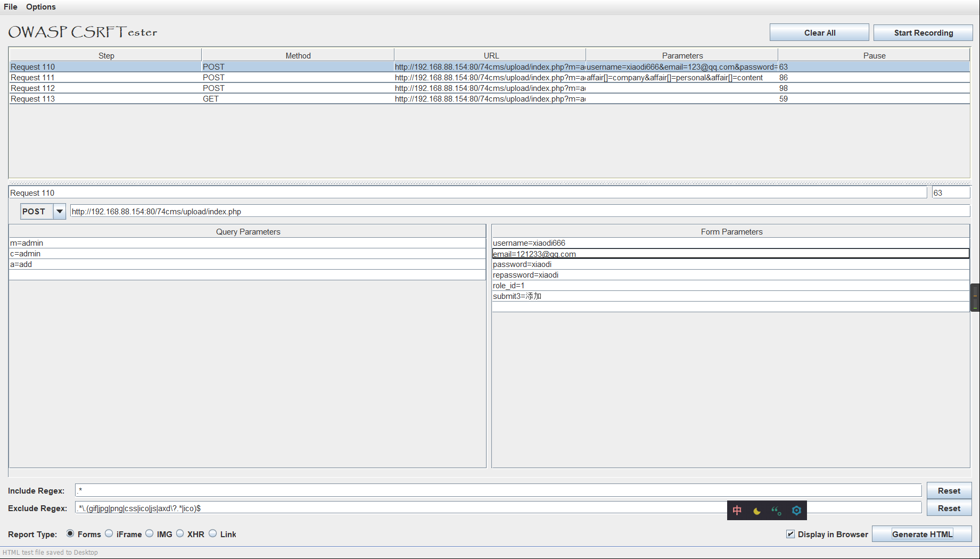
Task: Select the submit3 form parameter row
Action: [730, 296]
